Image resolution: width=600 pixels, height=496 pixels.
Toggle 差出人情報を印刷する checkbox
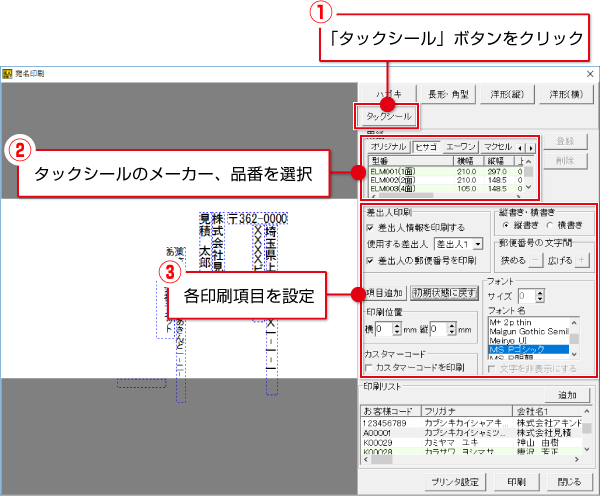[x=370, y=228]
